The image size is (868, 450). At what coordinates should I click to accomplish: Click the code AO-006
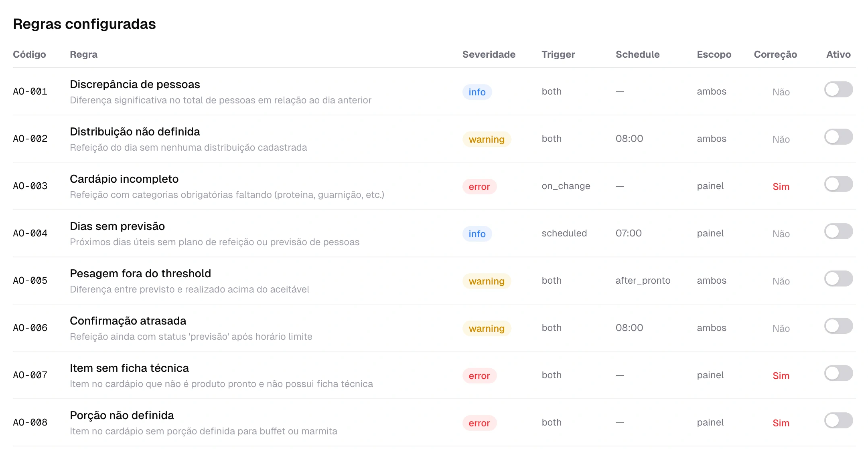click(x=30, y=328)
